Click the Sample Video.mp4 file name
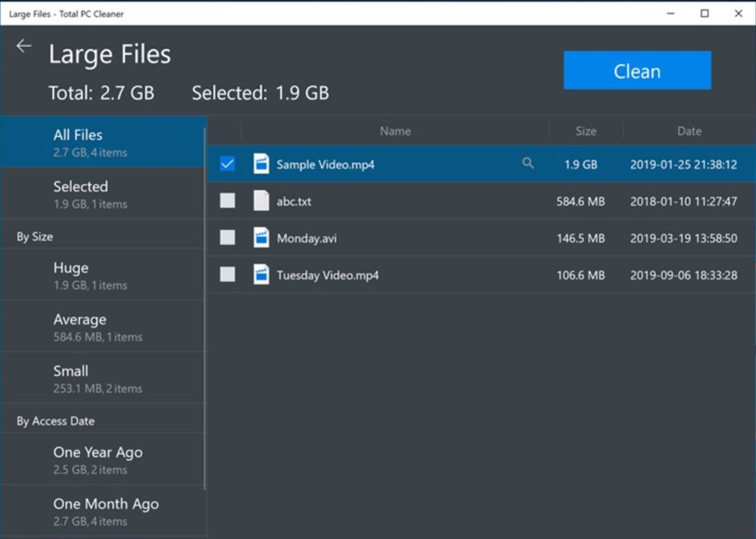The height and width of the screenshot is (539, 756). click(325, 164)
